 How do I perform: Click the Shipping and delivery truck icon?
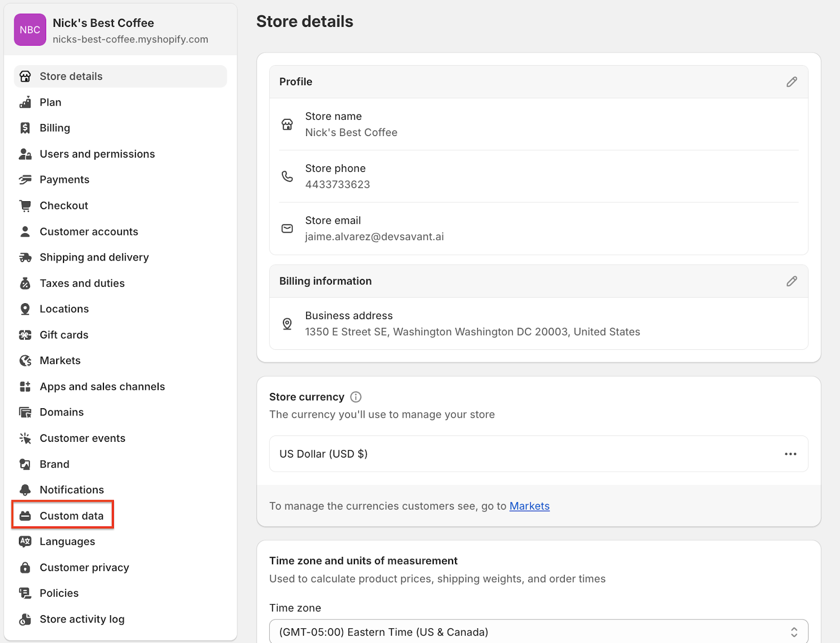click(x=25, y=257)
